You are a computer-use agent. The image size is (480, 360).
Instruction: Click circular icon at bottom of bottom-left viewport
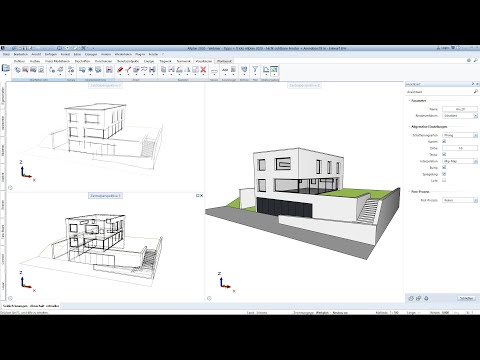coord(10,298)
